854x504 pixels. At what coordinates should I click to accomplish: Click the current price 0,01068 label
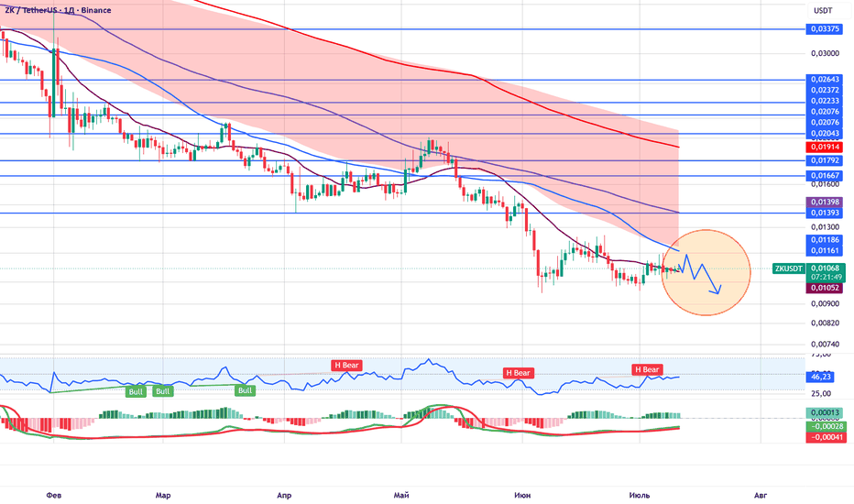(x=825, y=268)
